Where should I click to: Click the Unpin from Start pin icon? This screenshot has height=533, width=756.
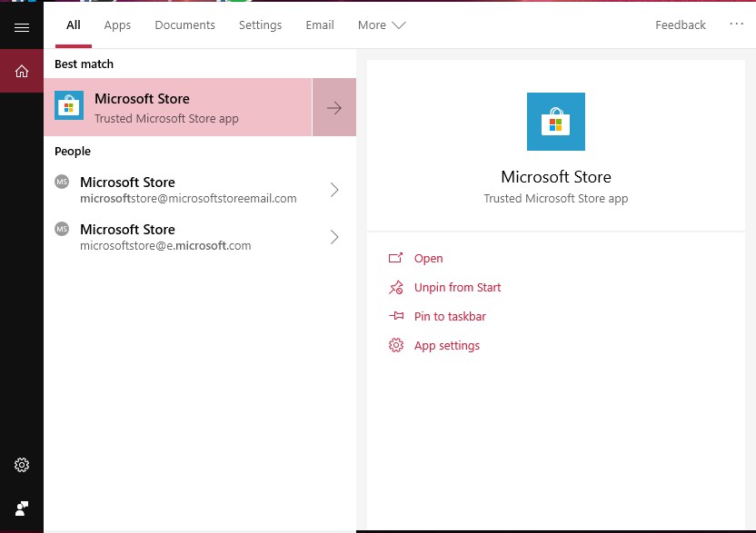tap(396, 287)
